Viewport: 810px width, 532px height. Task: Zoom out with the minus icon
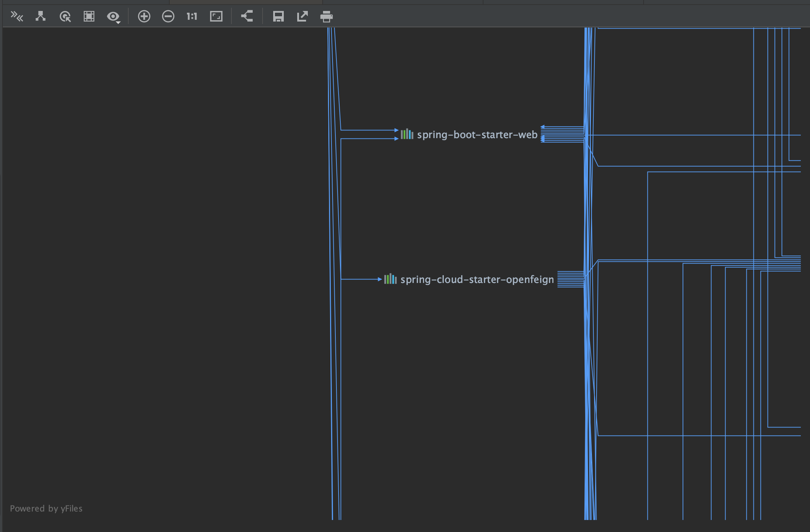(168, 16)
